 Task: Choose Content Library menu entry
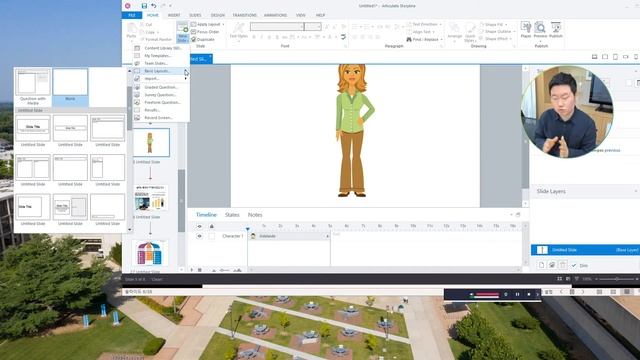click(161, 48)
